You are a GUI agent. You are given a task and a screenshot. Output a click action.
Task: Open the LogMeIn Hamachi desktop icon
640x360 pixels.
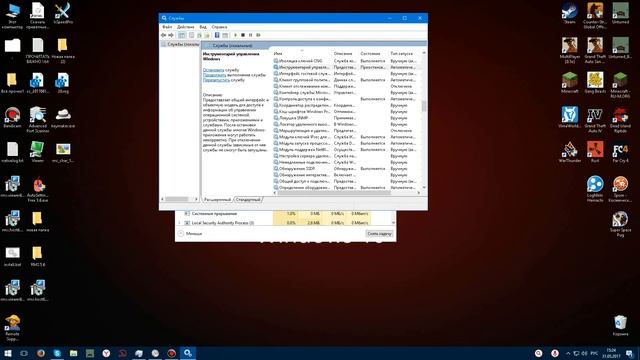(x=595, y=189)
